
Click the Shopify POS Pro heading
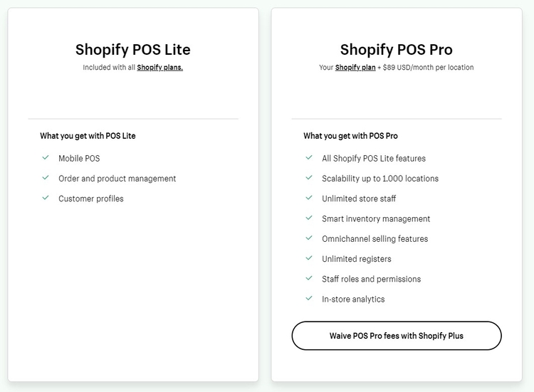tap(397, 50)
